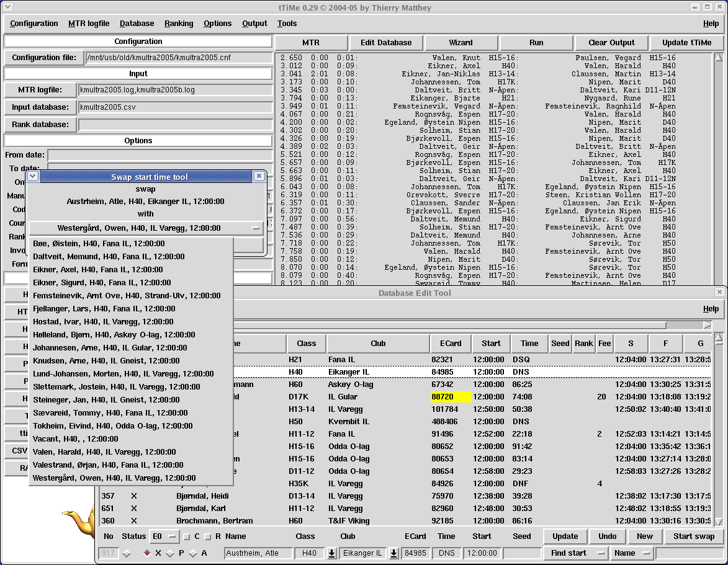Close the Database Edit Tool window

click(x=719, y=292)
